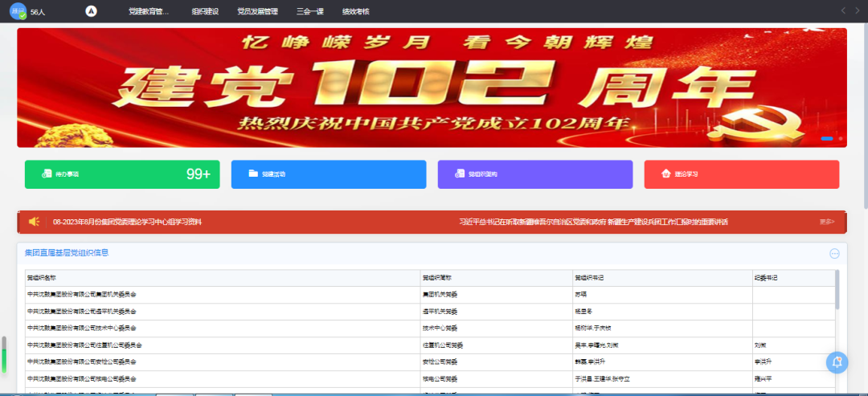The height and width of the screenshot is (396, 868).
Task: Click the 纪委书记 column header
Action: coord(794,278)
